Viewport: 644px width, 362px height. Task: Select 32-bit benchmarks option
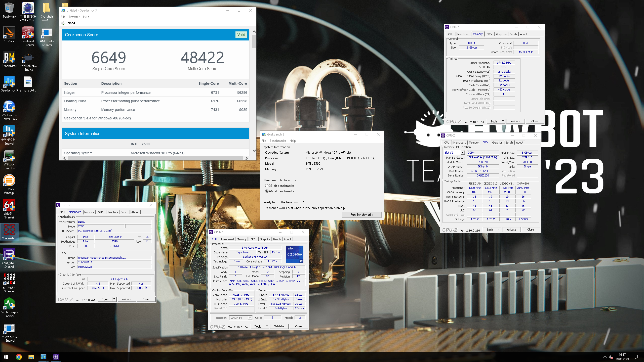pos(279,186)
